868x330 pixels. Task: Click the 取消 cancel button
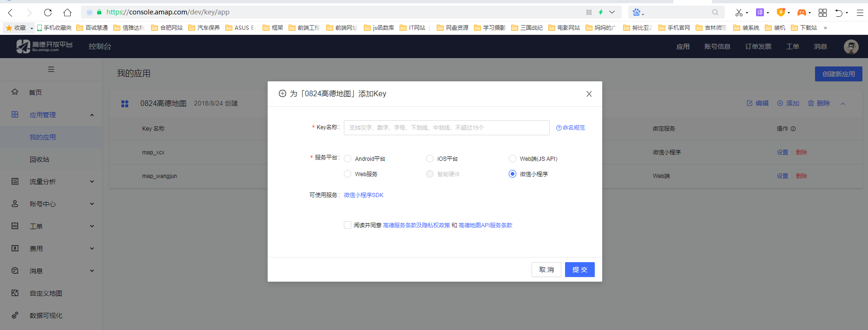[x=546, y=270]
